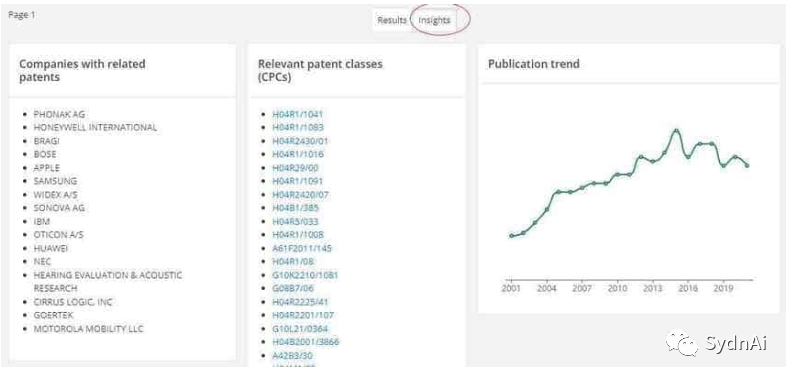The image size is (792, 379).
Task: Open the G10L21/0364 patent class
Action: 300,328
